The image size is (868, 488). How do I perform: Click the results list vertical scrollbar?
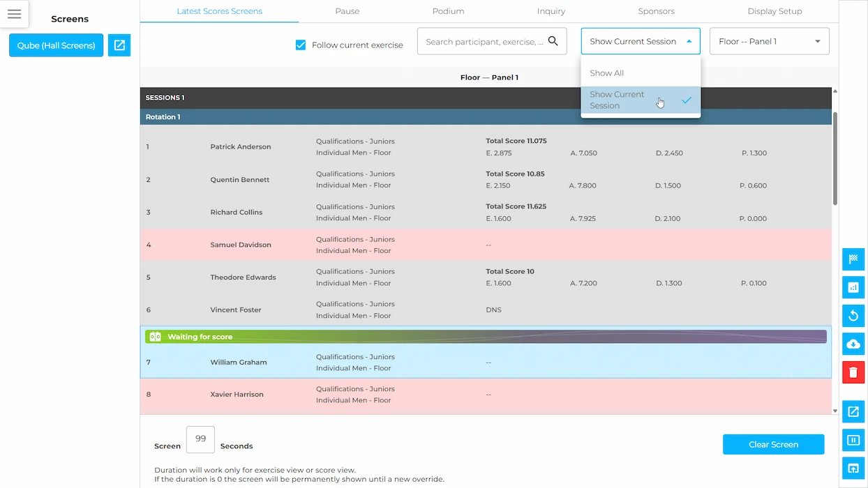pyautogui.click(x=835, y=158)
